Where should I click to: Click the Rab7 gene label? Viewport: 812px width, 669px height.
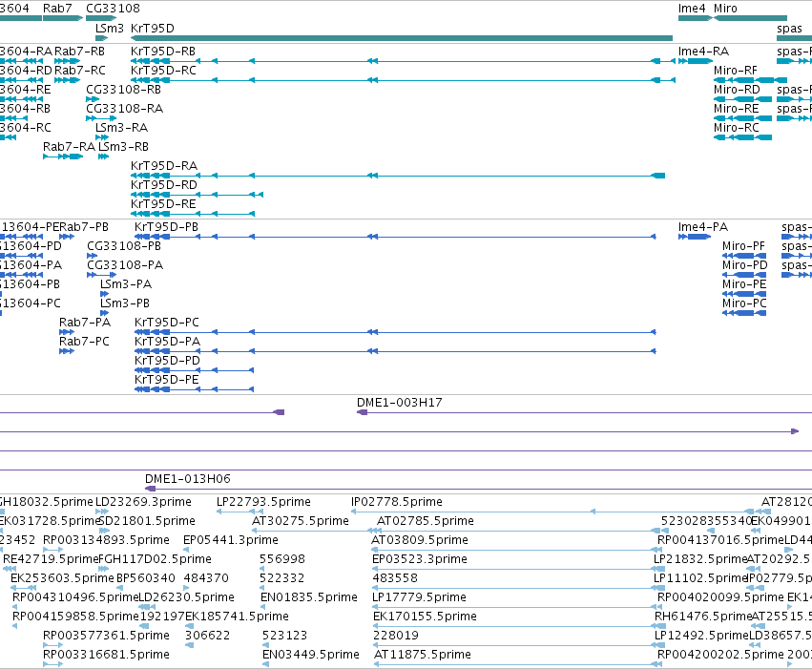[x=57, y=9]
